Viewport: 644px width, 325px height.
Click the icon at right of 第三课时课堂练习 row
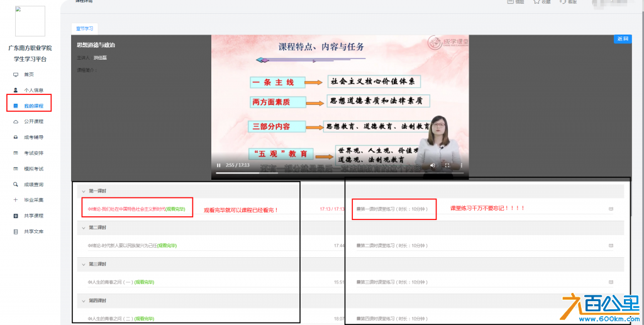click(x=611, y=282)
